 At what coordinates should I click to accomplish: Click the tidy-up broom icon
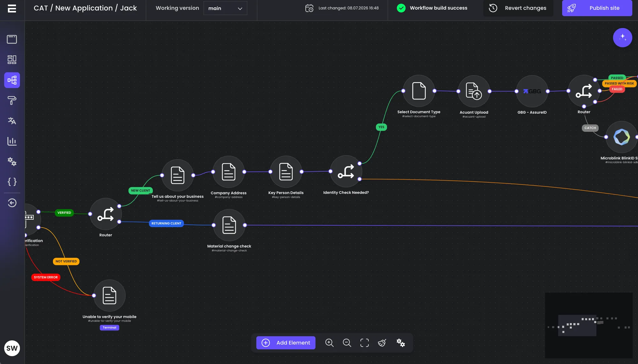click(382, 343)
